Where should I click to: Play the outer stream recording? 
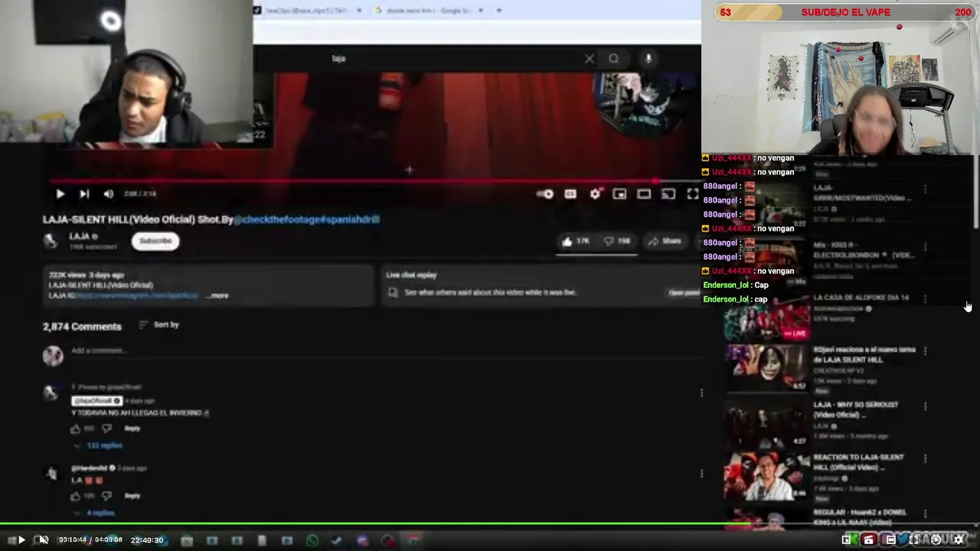click(21, 540)
